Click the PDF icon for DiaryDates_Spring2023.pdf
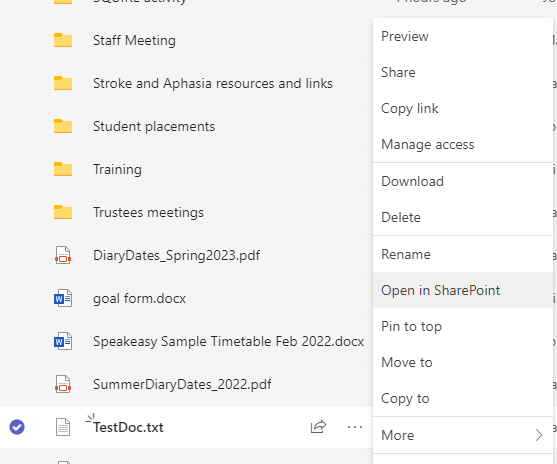Viewport: 557px width, 464px height. [x=63, y=255]
